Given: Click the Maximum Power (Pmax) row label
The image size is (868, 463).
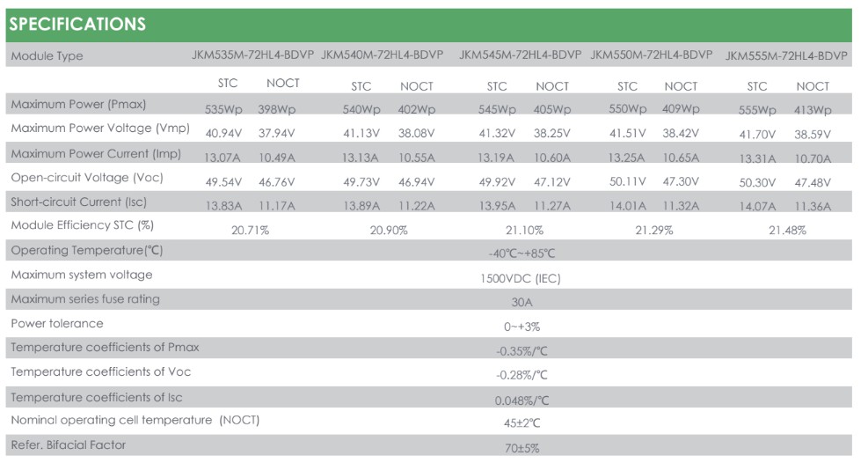Looking at the screenshot, I should 78,105.
